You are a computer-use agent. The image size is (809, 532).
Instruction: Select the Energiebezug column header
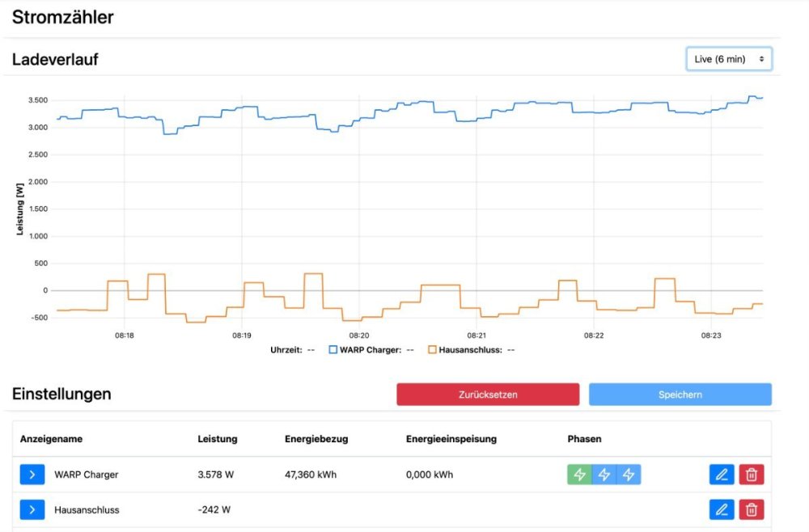(x=316, y=439)
